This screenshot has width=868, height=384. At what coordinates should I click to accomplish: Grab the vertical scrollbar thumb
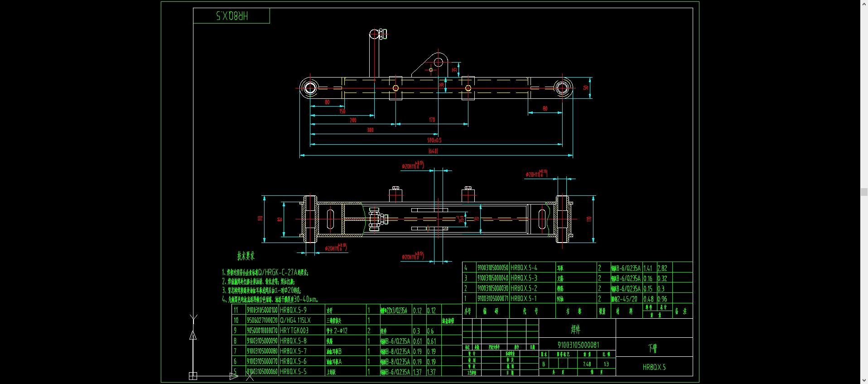pos(864,192)
